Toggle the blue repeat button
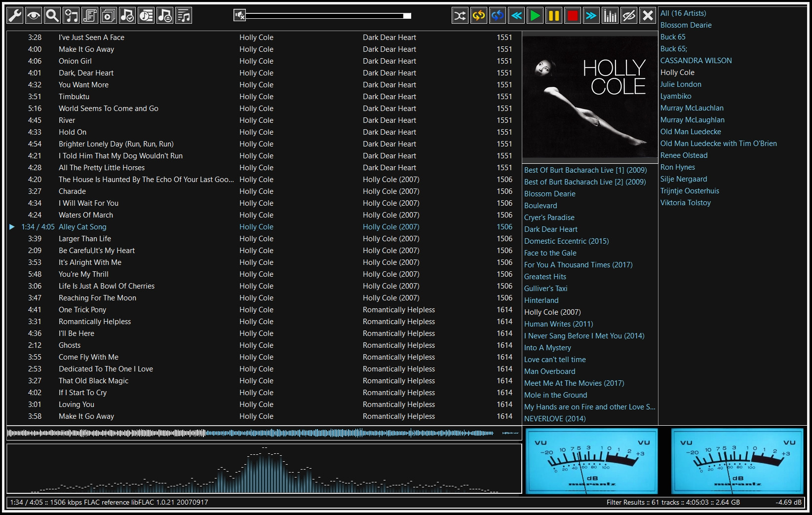The image size is (812, 515). click(x=498, y=16)
